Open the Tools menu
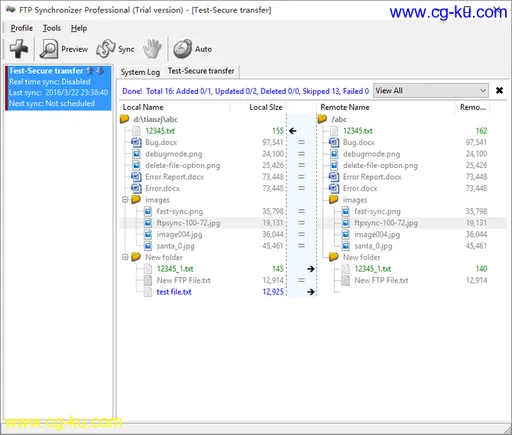The width and height of the screenshot is (512, 435). coord(52,28)
